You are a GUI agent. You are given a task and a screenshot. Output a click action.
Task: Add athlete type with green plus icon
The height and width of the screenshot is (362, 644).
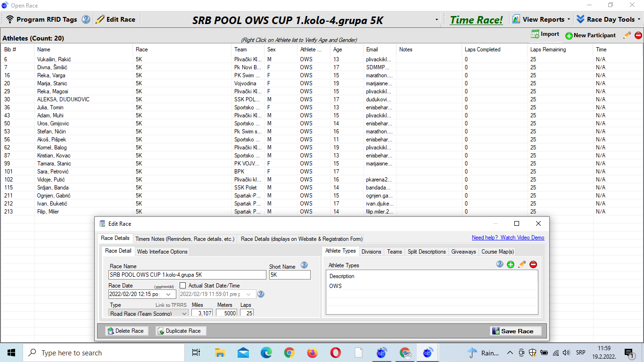tap(511, 265)
